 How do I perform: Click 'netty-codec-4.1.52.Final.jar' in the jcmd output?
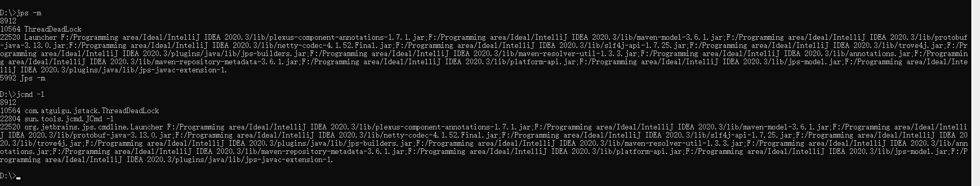tap(441, 135)
